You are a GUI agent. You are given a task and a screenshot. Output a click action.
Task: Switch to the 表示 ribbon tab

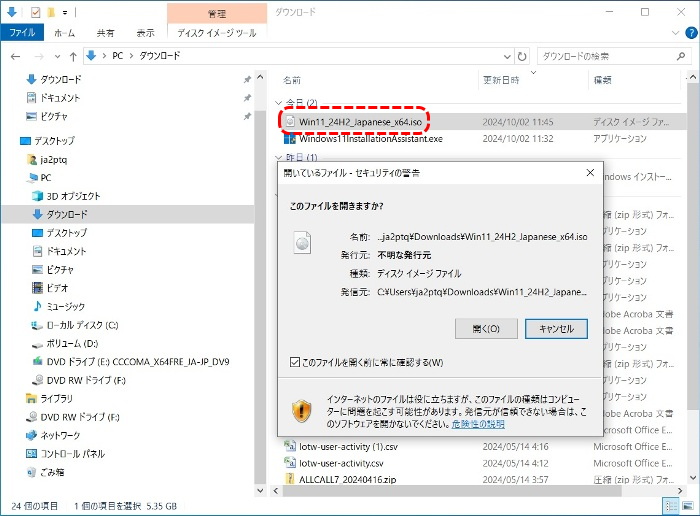[x=146, y=33]
